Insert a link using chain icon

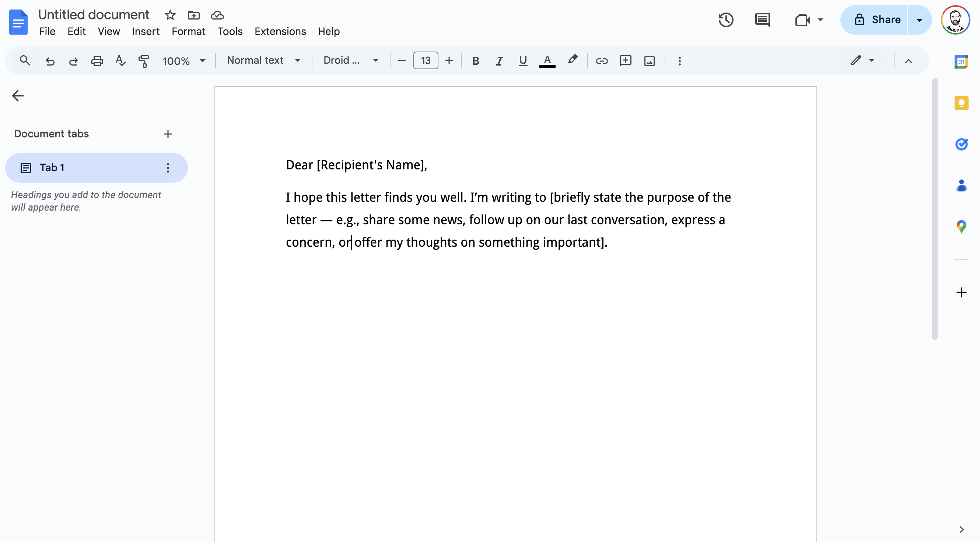coord(602,61)
